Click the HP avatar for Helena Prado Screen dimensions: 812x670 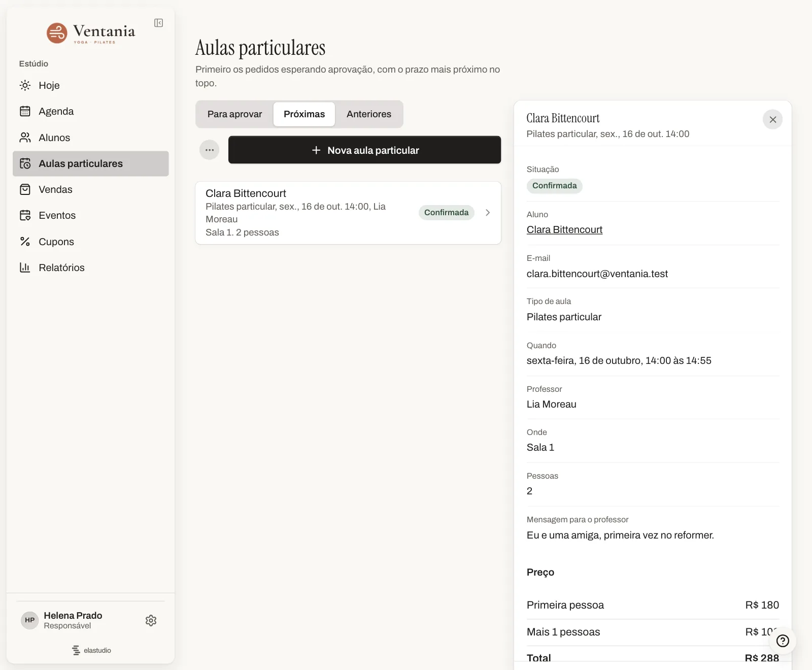(x=29, y=620)
